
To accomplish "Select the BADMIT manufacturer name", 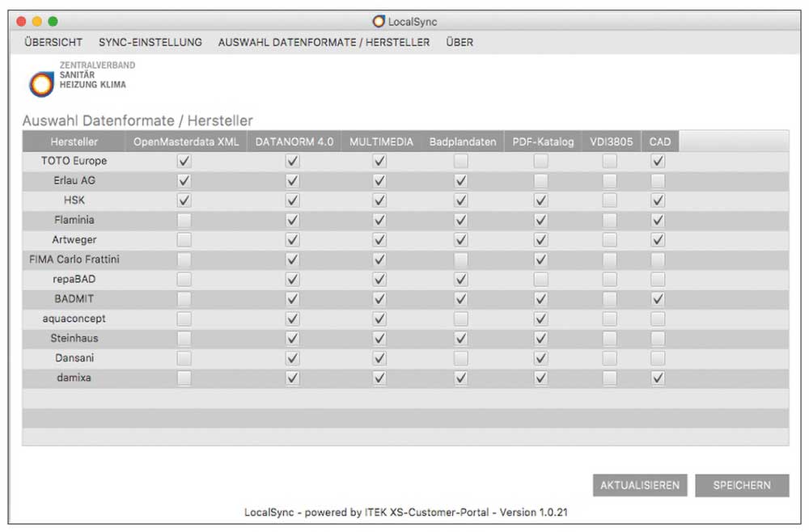I will click(x=74, y=299).
